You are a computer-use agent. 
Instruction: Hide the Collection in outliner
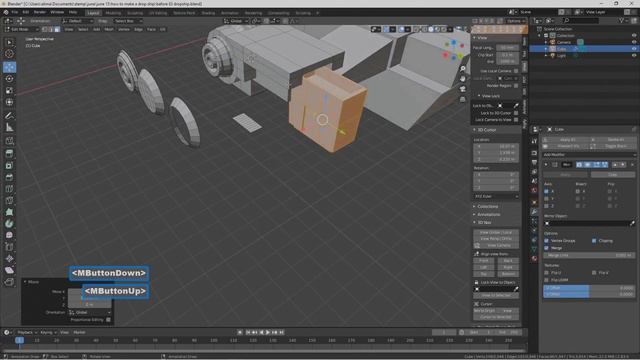point(634,36)
